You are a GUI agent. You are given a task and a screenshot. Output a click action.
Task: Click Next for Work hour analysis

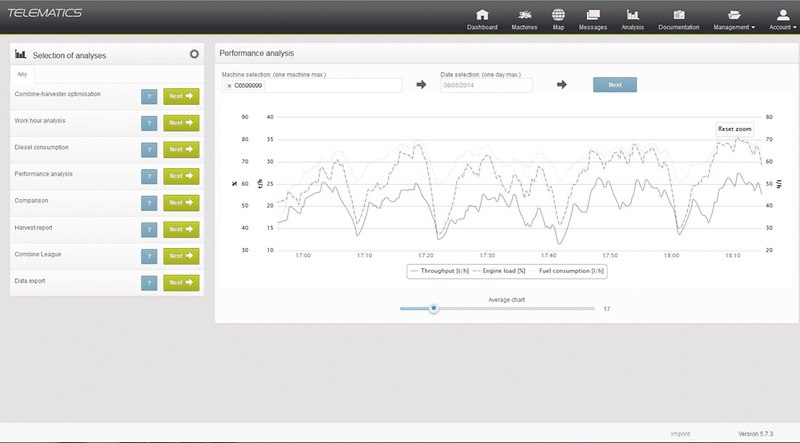tap(181, 122)
